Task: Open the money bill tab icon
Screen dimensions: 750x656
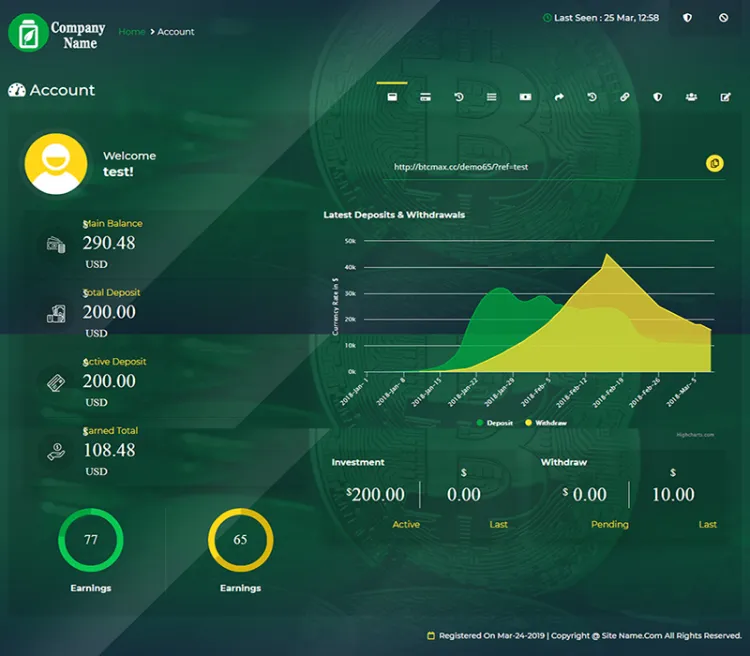Action: 525,97
